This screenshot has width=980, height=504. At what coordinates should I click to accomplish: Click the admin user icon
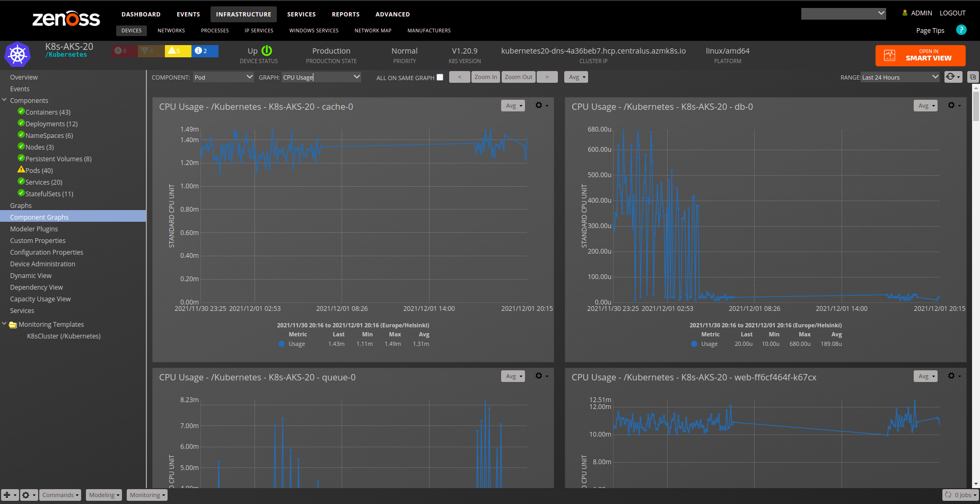point(905,13)
